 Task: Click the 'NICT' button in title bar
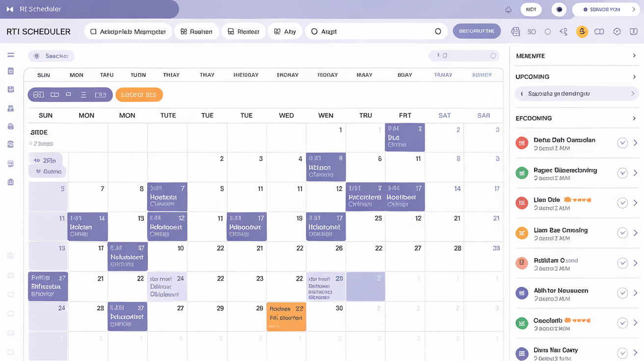[x=531, y=9]
